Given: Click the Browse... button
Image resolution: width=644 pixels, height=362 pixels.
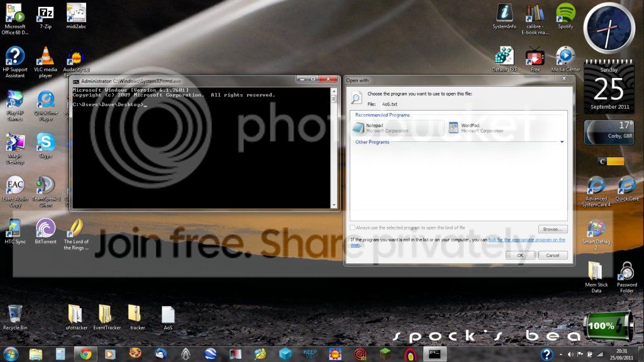Looking at the screenshot, I should 553,229.
